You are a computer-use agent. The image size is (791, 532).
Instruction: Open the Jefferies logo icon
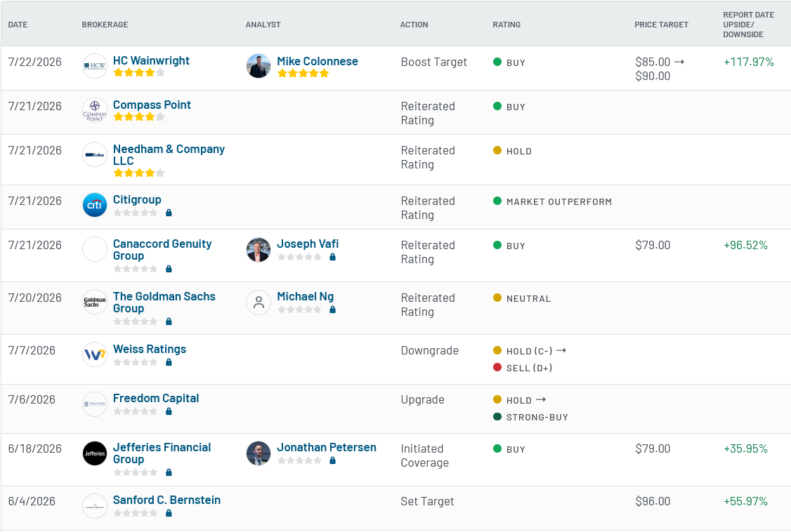pyautogui.click(x=95, y=453)
